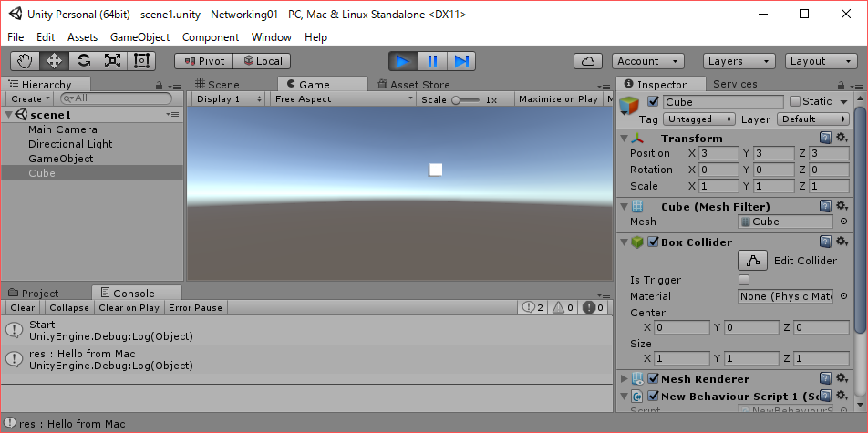Open the Tag Untagged dropdown
Screen dimensions: 868x433
[699, 119]
